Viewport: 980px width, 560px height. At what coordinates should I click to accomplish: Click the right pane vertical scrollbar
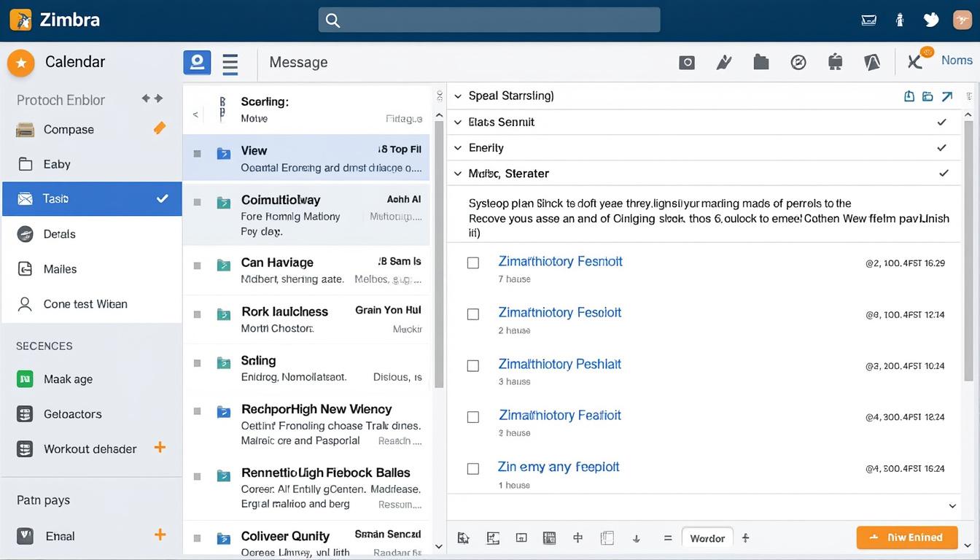point(968,250)
